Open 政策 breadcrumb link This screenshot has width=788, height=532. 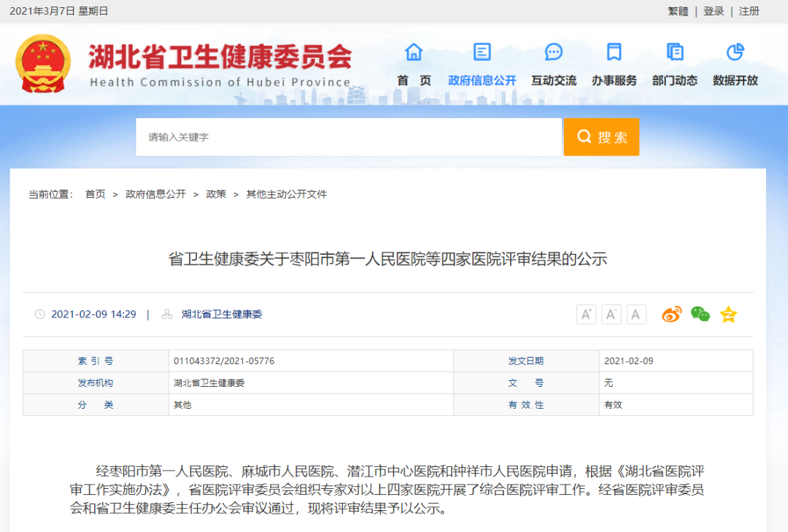(216, 194)
